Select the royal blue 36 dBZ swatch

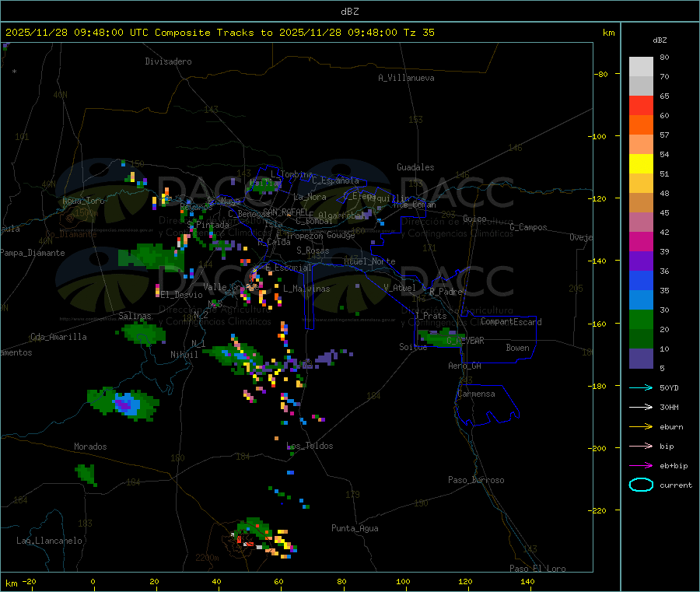641,280
